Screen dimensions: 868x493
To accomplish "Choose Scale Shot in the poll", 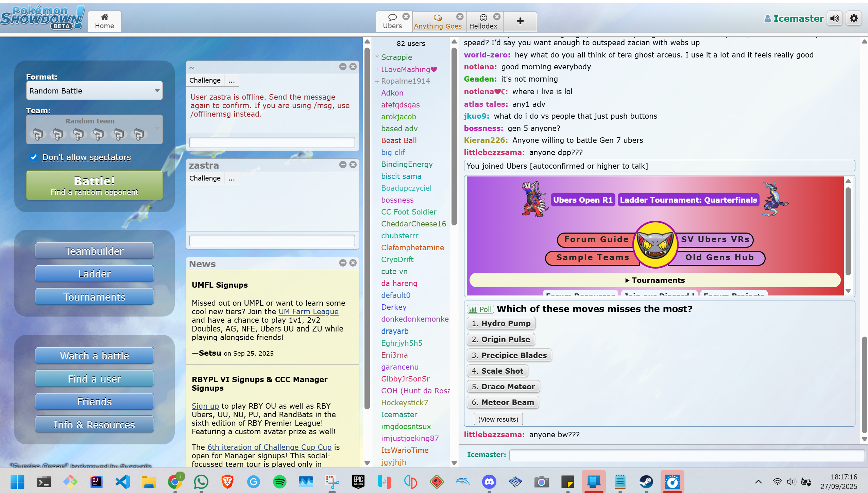I will (497, 371).
